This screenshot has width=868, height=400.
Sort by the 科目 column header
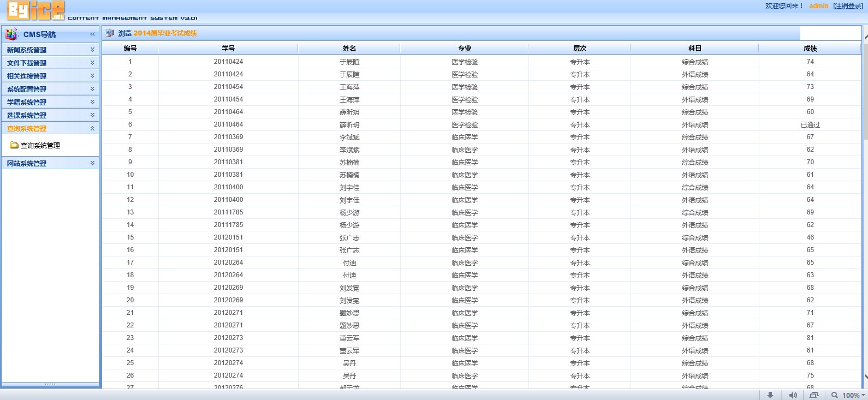[x=695, y=49]
